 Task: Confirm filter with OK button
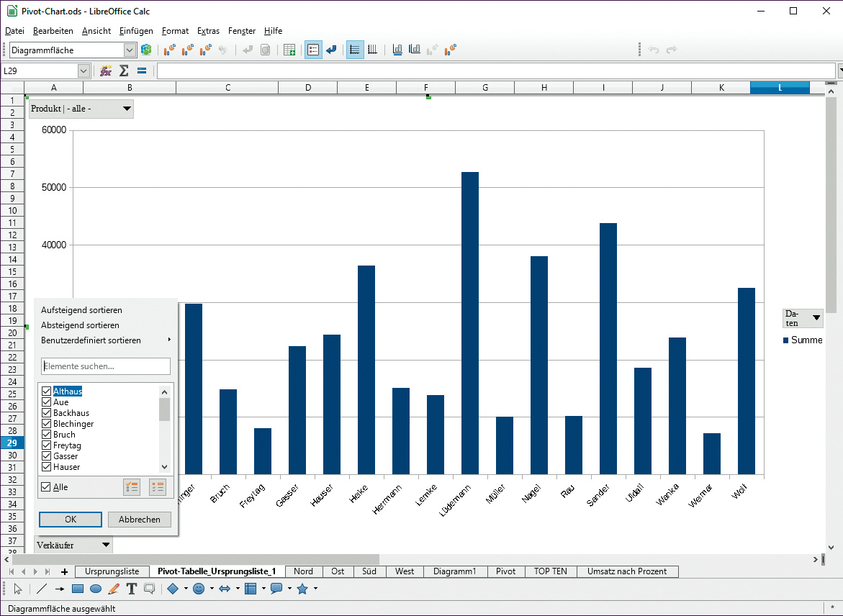click(71, 520)
